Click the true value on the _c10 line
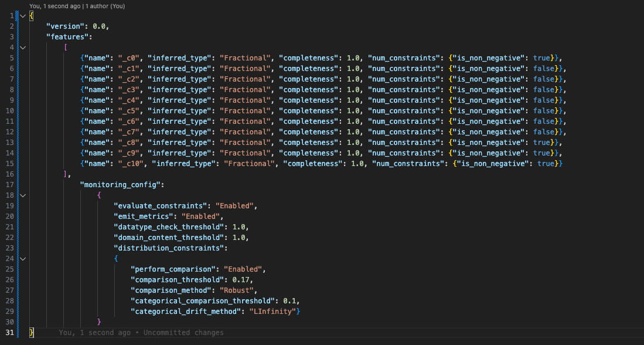This screenshot has width=644, height=345. [546, 164]
